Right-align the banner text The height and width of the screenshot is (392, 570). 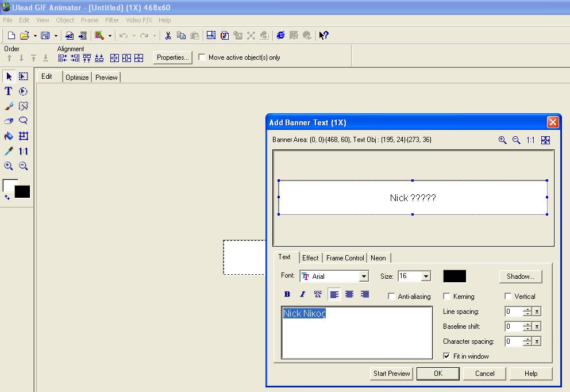click(x=365, y=294)
